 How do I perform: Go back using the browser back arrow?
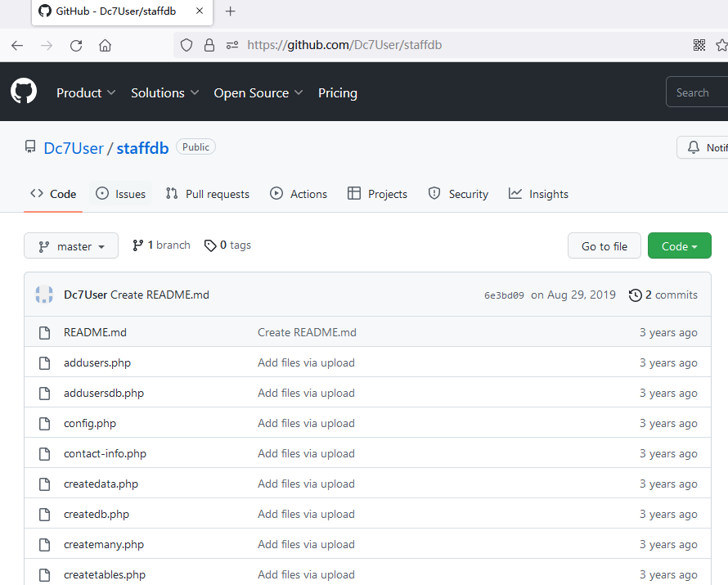click(x=17, y=46)
